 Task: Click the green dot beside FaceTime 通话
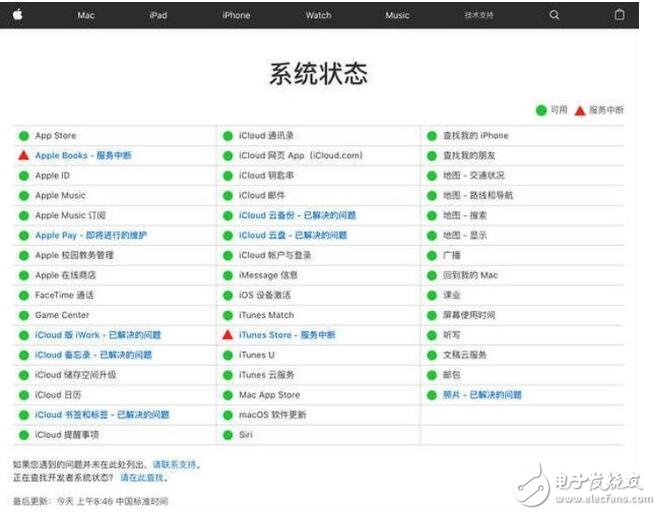pos(24,295)
